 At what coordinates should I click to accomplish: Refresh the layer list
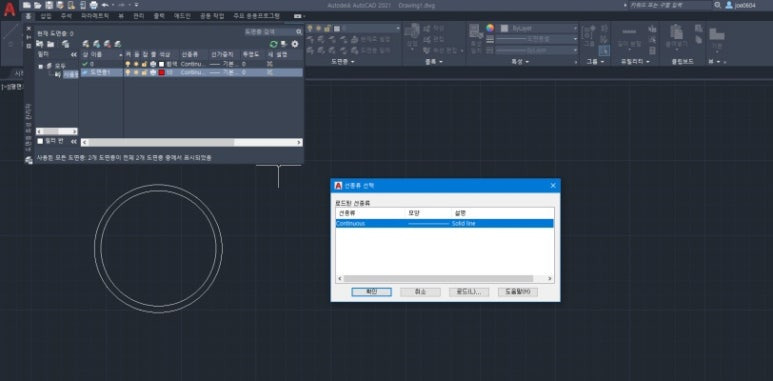coord(274,44)
